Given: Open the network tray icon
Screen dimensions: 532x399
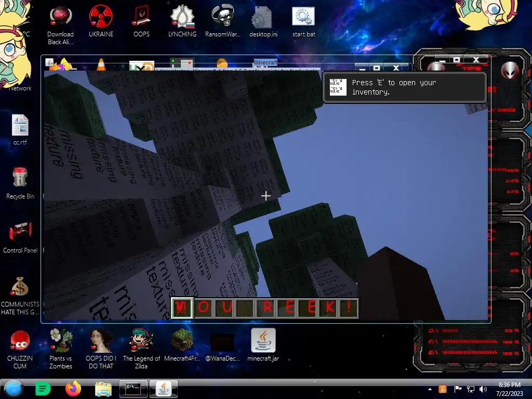Looking at the screenshot, I should (x=471, y=389).
